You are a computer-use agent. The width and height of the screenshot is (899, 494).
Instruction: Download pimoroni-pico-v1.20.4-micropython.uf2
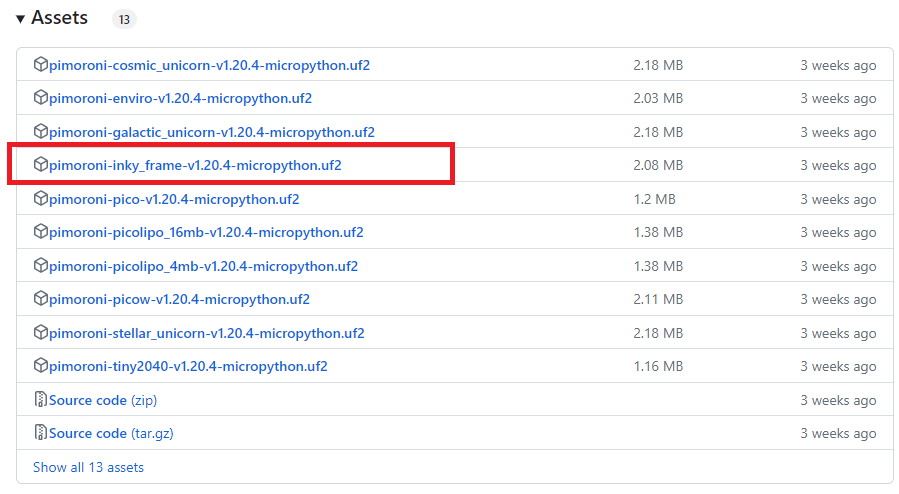coord(174,199)
